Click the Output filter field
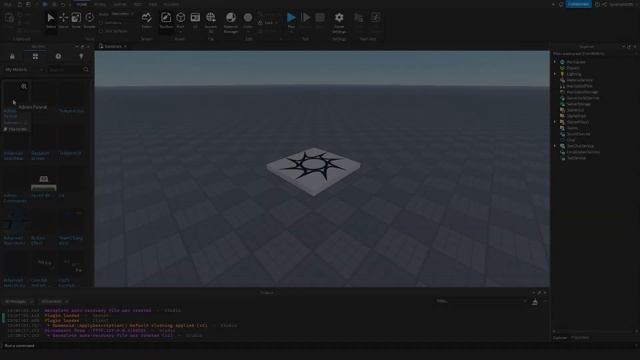640x360 pixels. pos(481,301)
